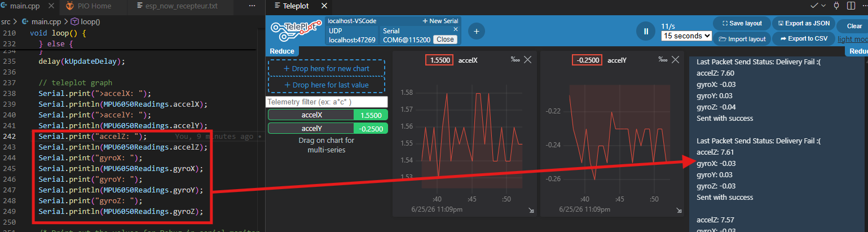Click the Save layout button

(x=741, y=23)
